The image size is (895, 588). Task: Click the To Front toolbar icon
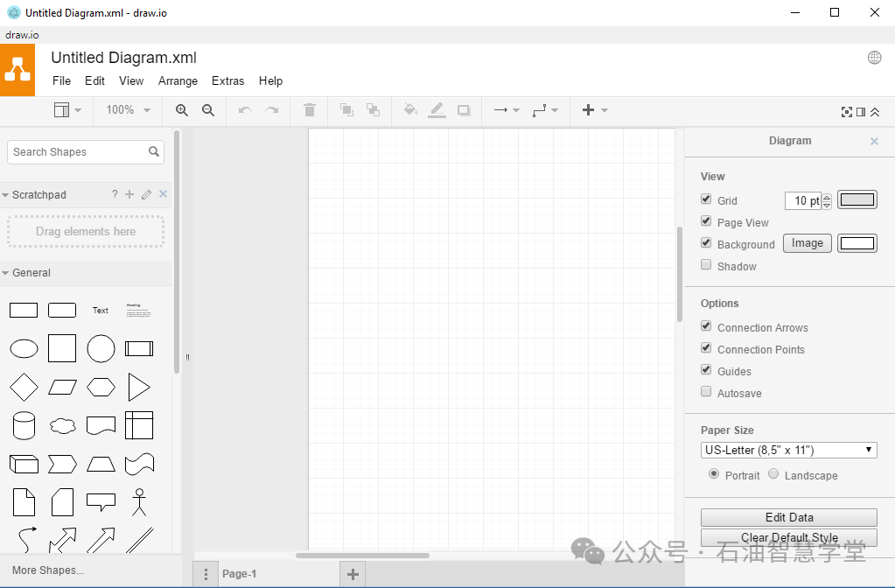(346, 109)
